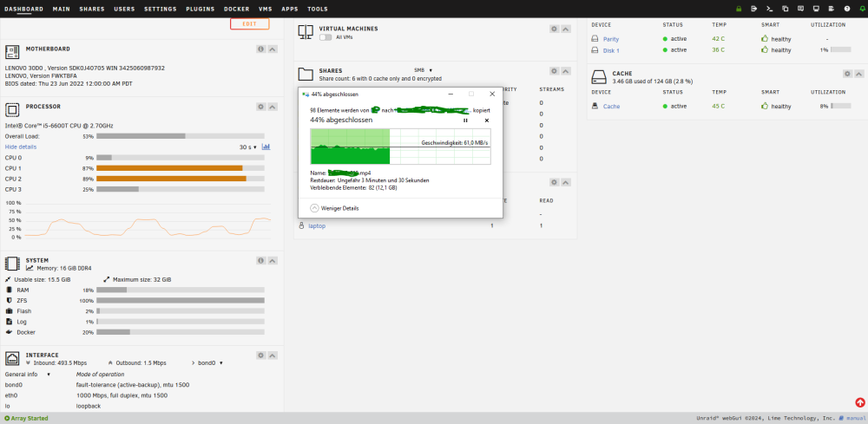
Task: Open the General info dropdown
Action: click(28, 375)
